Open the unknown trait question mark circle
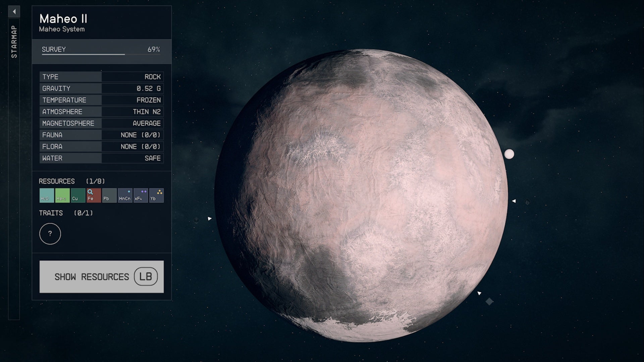Image resolution: width=644 pixels, height=362 pixels. coord(50,234)
